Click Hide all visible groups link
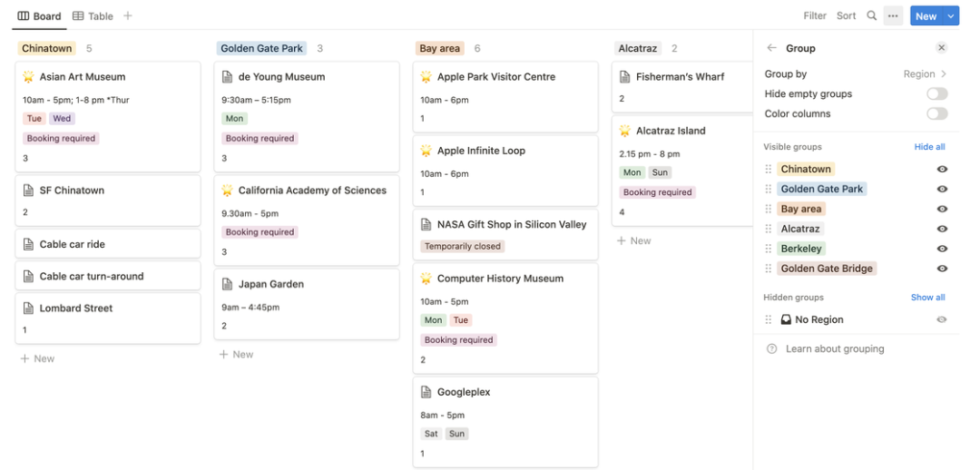The height and width of the screenshot is (470, 980). [x=929, y=147]
